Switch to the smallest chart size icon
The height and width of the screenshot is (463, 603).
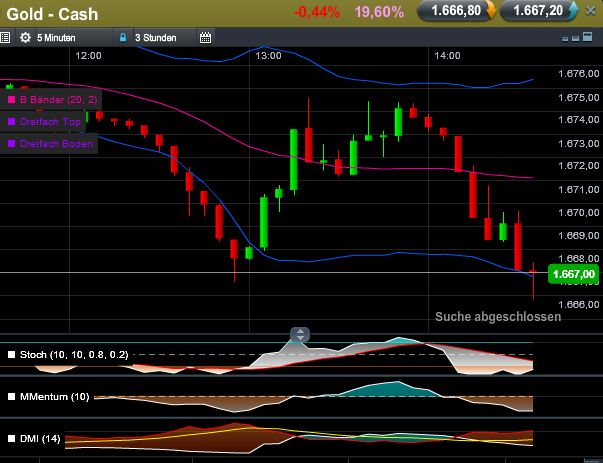coord(565,39)
